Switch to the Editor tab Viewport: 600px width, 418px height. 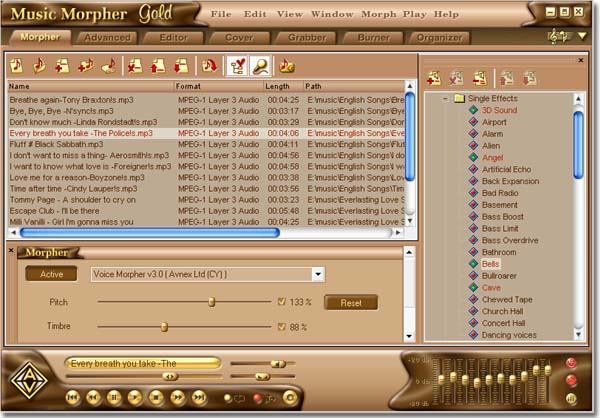[x=174, y=38]
